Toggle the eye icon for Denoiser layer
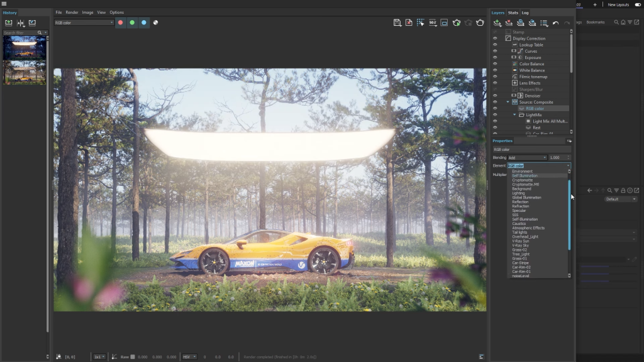The image size is (644, 362). [495, 96]
